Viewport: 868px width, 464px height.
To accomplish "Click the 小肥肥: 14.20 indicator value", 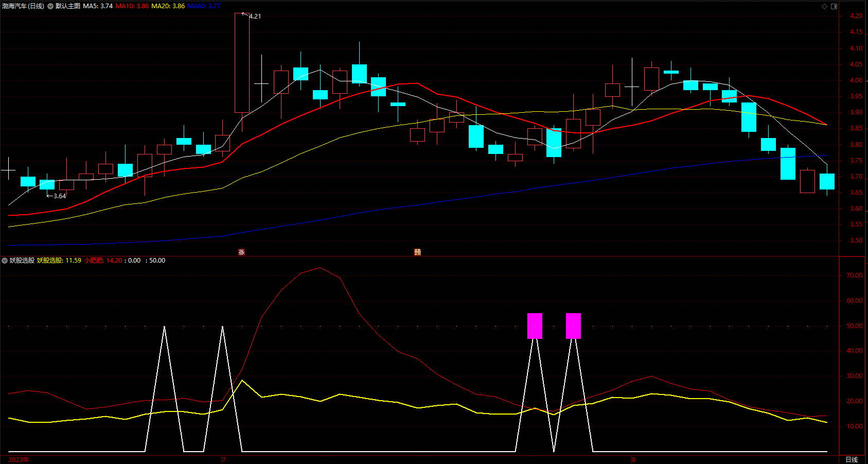I will point(103,261).
